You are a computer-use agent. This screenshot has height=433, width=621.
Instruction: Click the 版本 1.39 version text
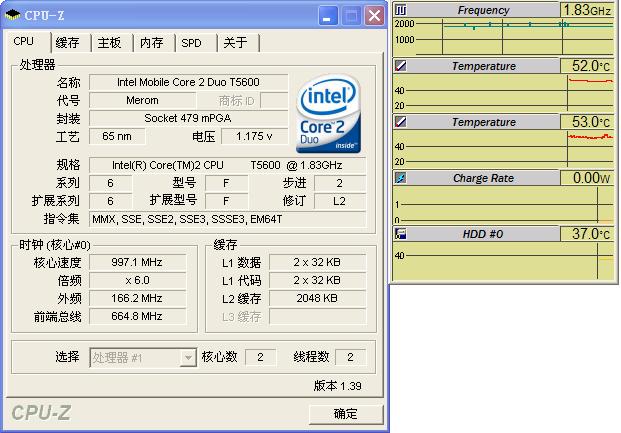337,386
